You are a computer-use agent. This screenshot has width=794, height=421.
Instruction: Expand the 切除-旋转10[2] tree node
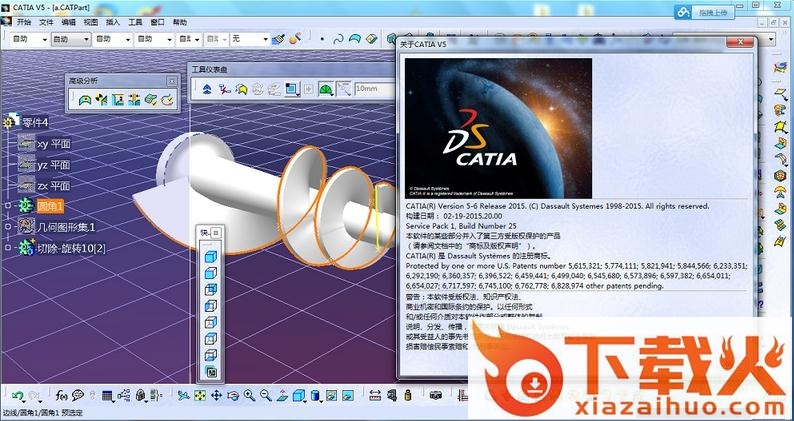[8, 248]
